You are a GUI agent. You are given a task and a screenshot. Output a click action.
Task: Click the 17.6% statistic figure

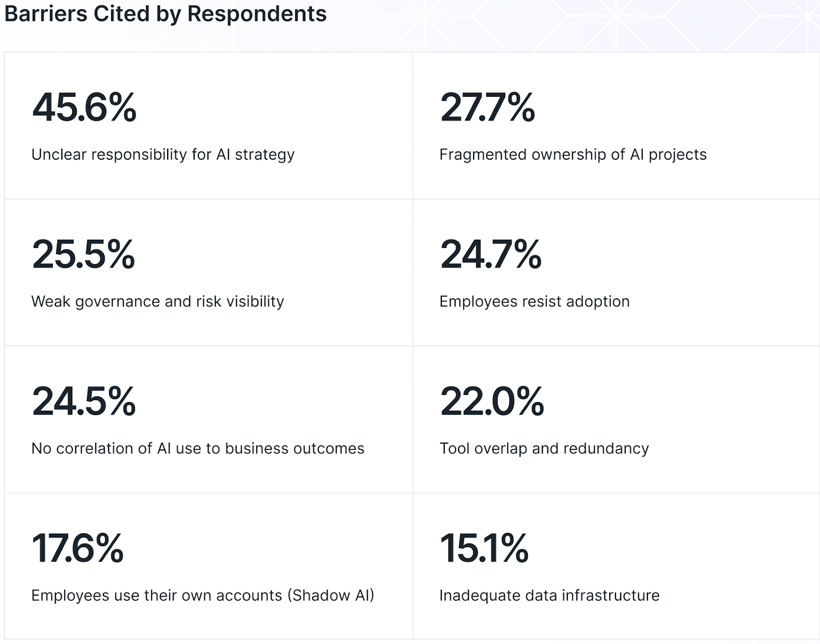(x=78, y=549)
